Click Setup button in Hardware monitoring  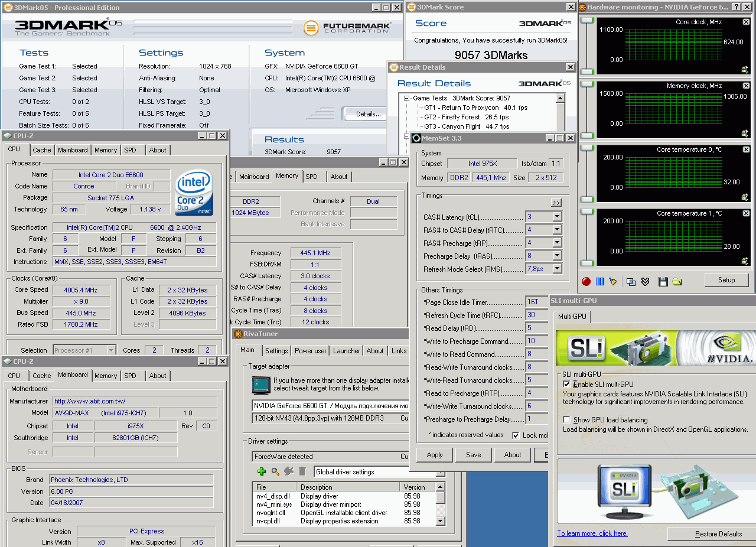point(726,280)
